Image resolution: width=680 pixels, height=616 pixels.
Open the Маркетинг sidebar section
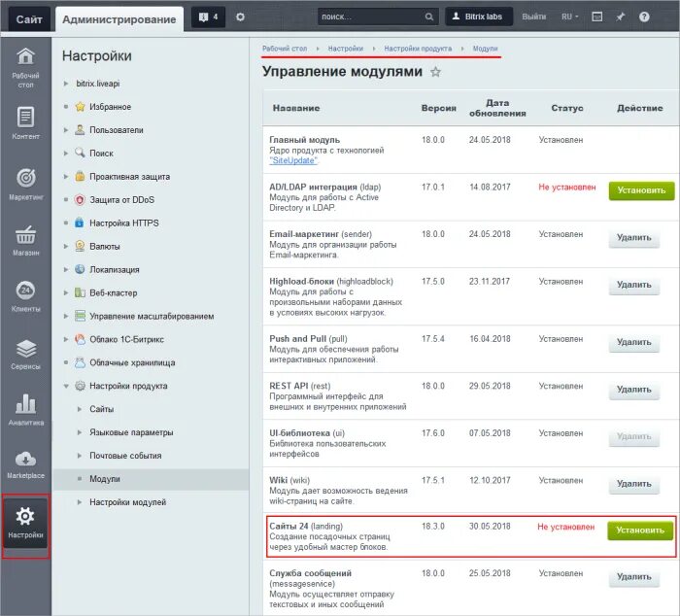pyautogui.click(x=25, y=184)
